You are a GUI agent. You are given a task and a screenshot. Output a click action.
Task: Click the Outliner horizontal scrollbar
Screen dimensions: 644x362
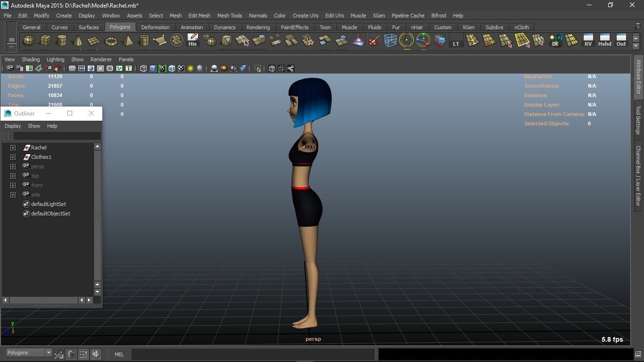coord(44,300)
